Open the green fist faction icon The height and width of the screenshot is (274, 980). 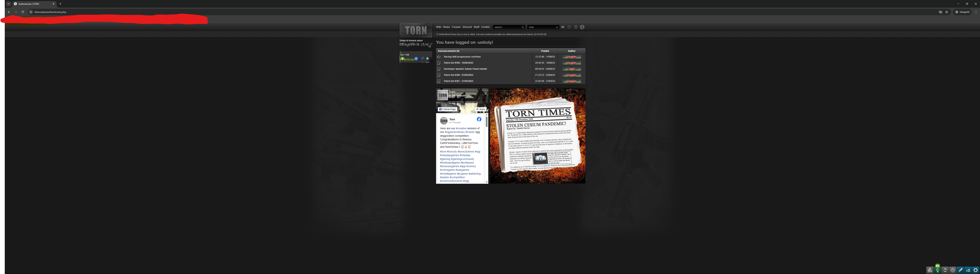click(x=937, y=270)
